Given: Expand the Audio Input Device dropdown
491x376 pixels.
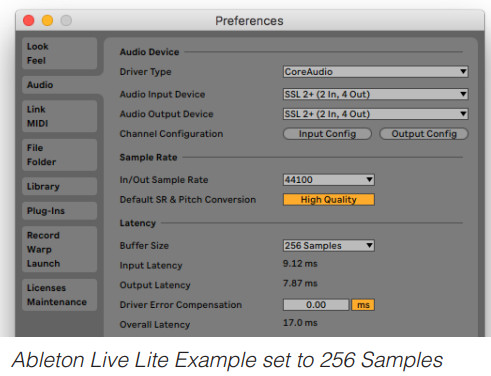Looking at the screenshot, I should coord(376,94).
